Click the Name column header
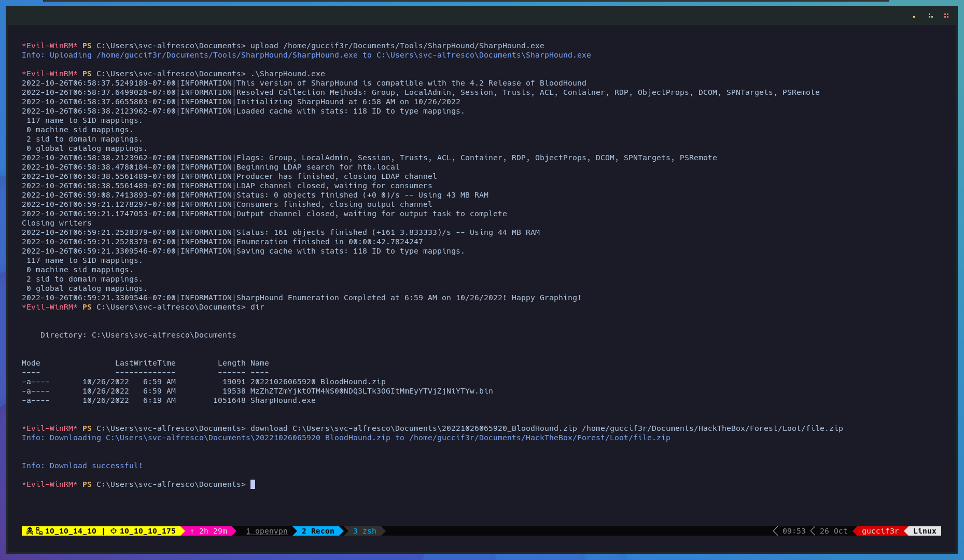 (260, 363)
